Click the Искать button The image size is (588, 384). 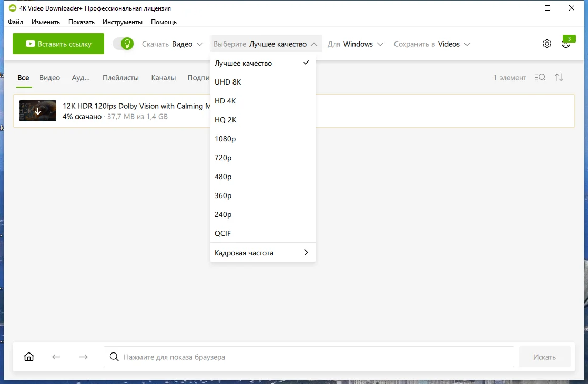pyautogui.click(x=544, y=357)
